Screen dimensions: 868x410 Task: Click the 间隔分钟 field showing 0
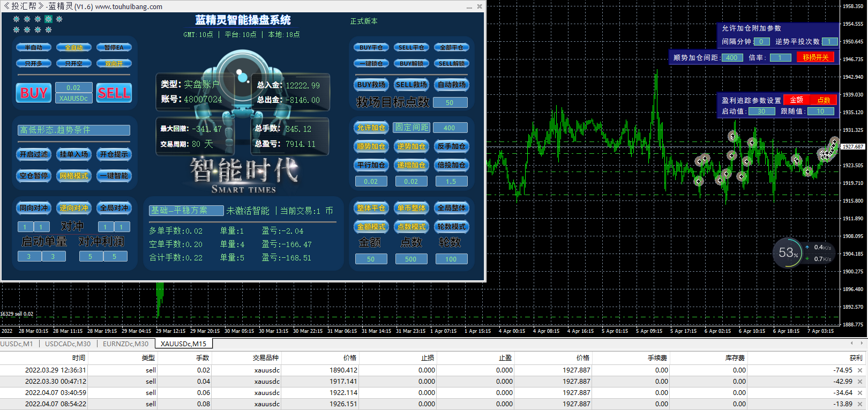(761, 42)
